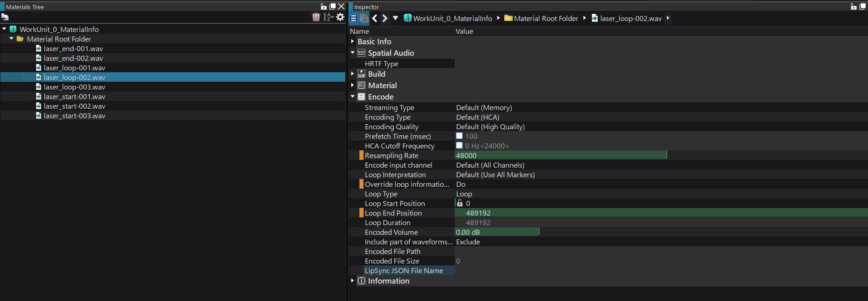Tick the HCA Cutoff Frequency checkbox
Viewport: 868px width, 301px height.
(459, 146)
